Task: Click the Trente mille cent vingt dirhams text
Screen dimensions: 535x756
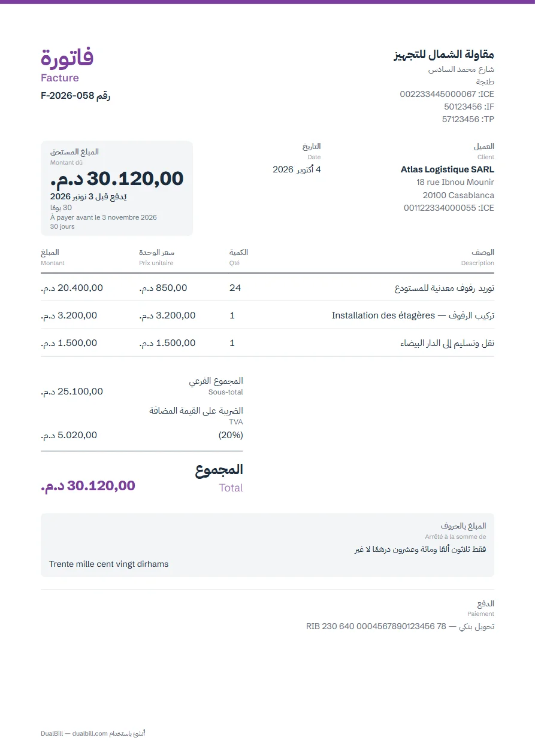Action: tap(109, 564)
